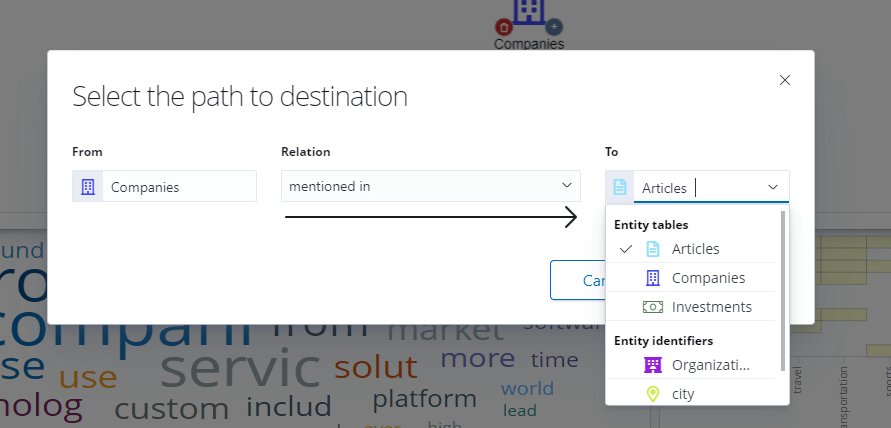Click the plus badge on Companies node
Image resolution: width=891 pixels, height=428 pixels.
click(555, 27)
